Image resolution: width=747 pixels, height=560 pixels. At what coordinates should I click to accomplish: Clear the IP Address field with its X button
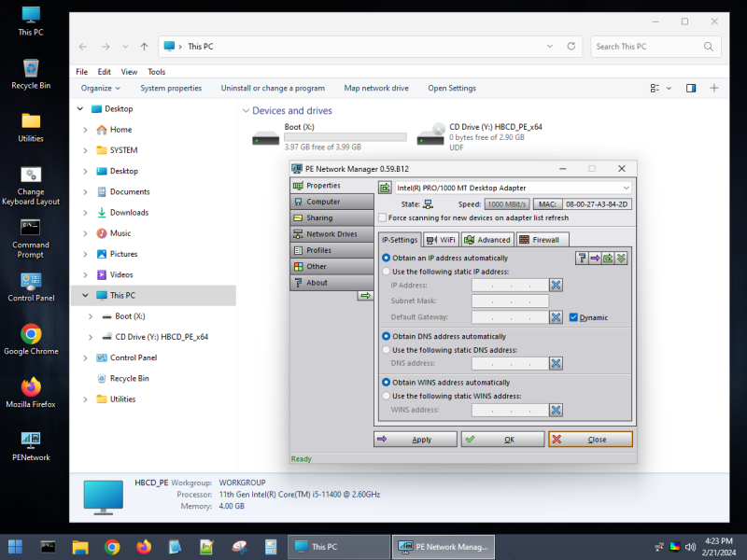556,286
